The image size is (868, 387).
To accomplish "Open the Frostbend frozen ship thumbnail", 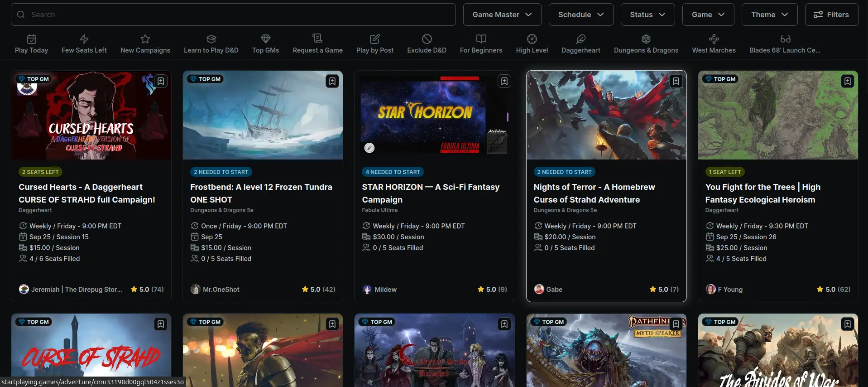I will pyautogui.click(x=263, y=115).
